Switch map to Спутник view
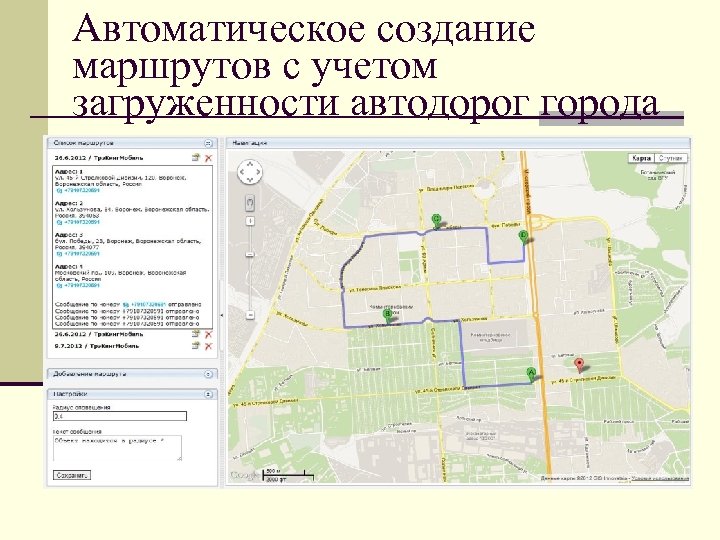Viewport: 720px width, 540px height. pyautogui.click(x=670, y=158)
